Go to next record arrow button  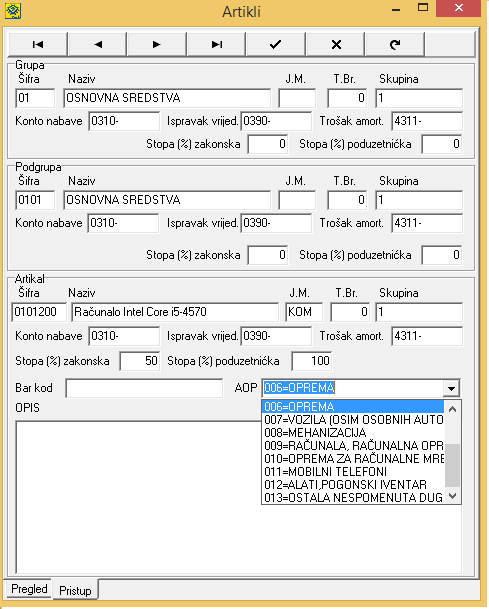point(157,44)
